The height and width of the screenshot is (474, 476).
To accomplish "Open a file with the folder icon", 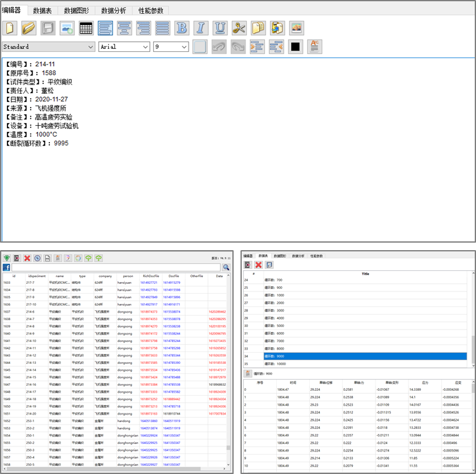I will [29, 28].
